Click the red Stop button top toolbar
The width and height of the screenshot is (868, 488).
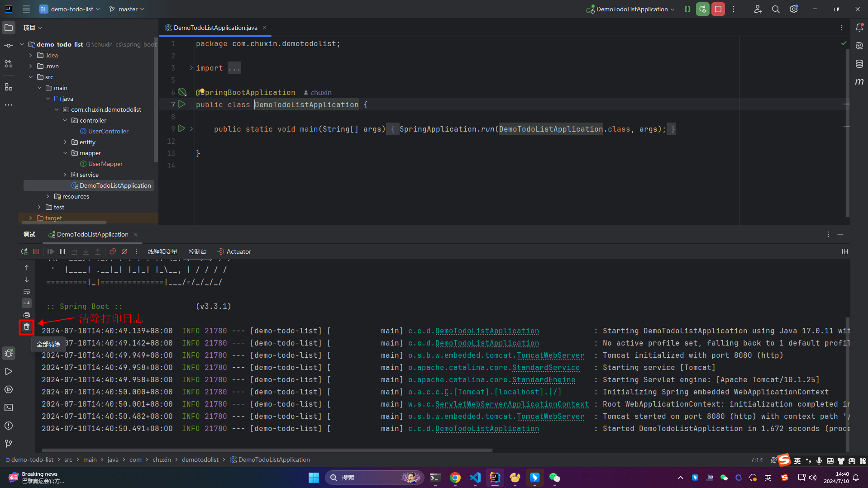tap(718, 9)
